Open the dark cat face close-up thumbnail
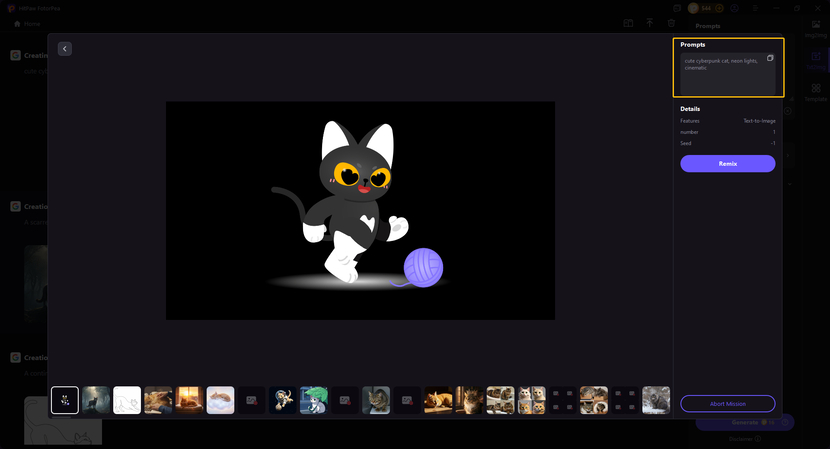The width and height of the screenshot is (830, 449). [469, 400]
